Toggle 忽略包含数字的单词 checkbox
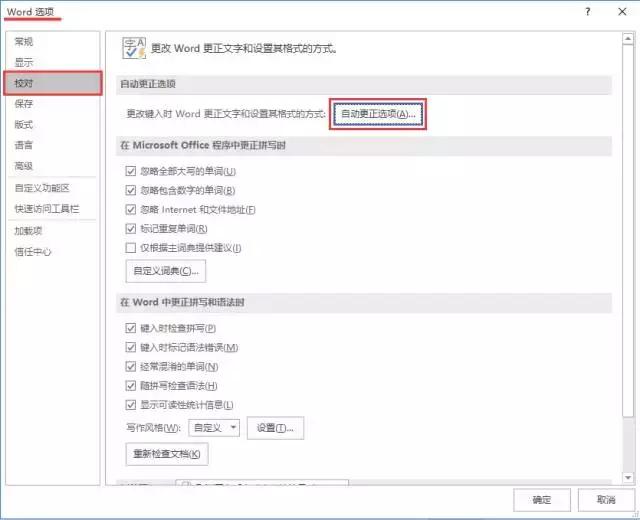Image resolution: width=640 pixels, height=520 pixels. pyautogui.click(x=131, y=190)
